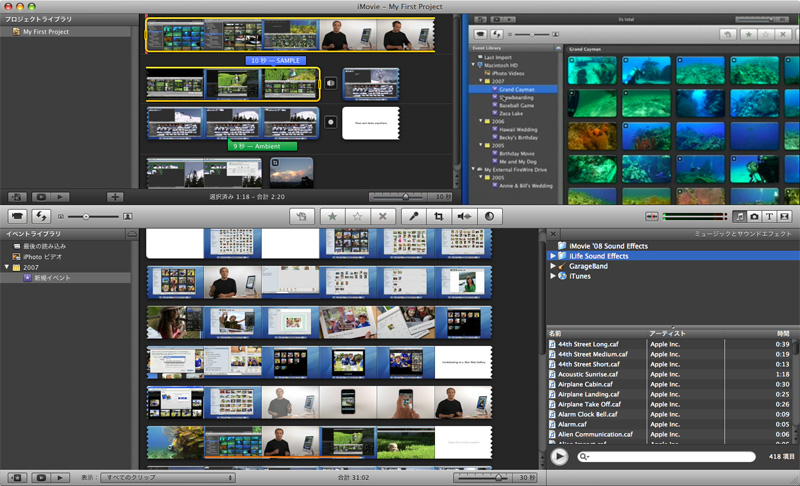Add selection to project in main toolbar
The height and width of the screenshot is (486, 800).
pos(302,216)
